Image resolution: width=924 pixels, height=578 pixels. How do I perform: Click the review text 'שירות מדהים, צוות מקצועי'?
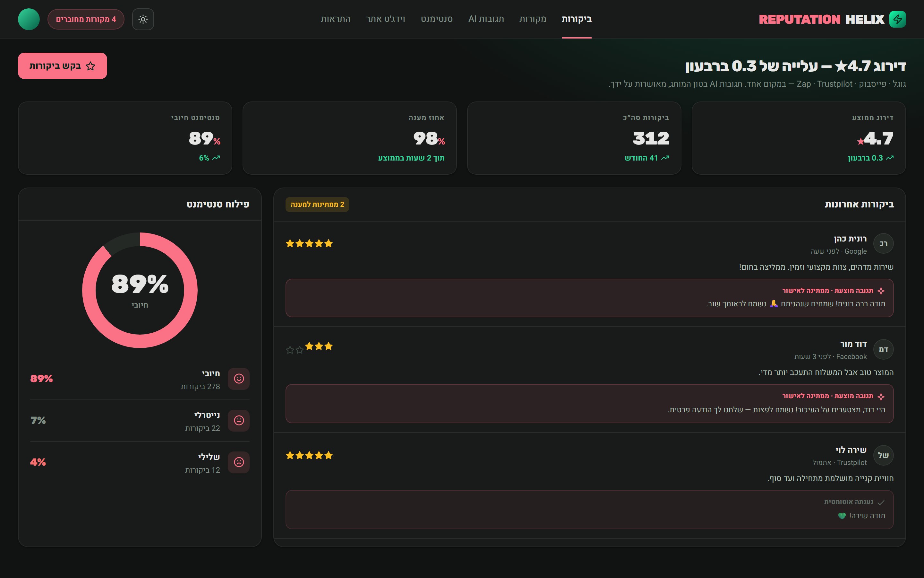point(816,267)
